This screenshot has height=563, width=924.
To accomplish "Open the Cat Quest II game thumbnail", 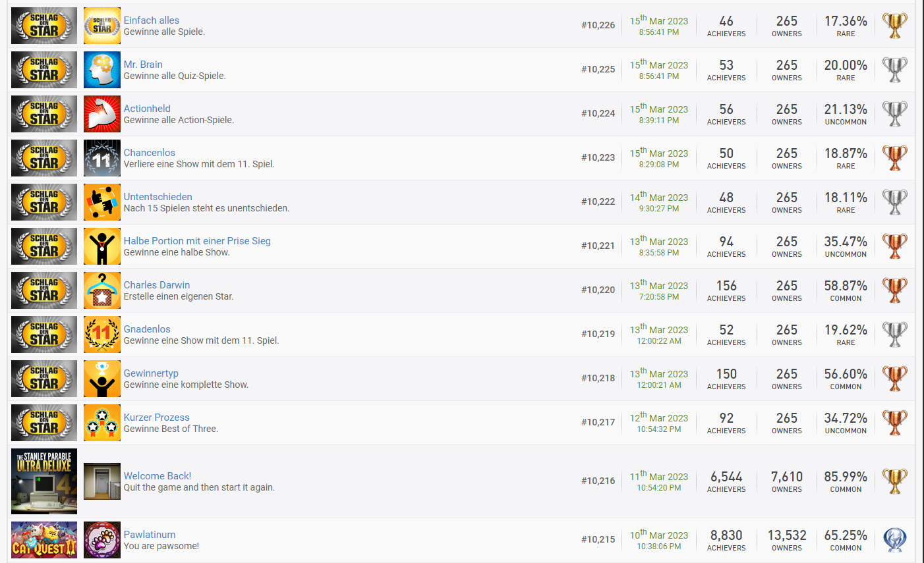I will (x=44, y=540).
